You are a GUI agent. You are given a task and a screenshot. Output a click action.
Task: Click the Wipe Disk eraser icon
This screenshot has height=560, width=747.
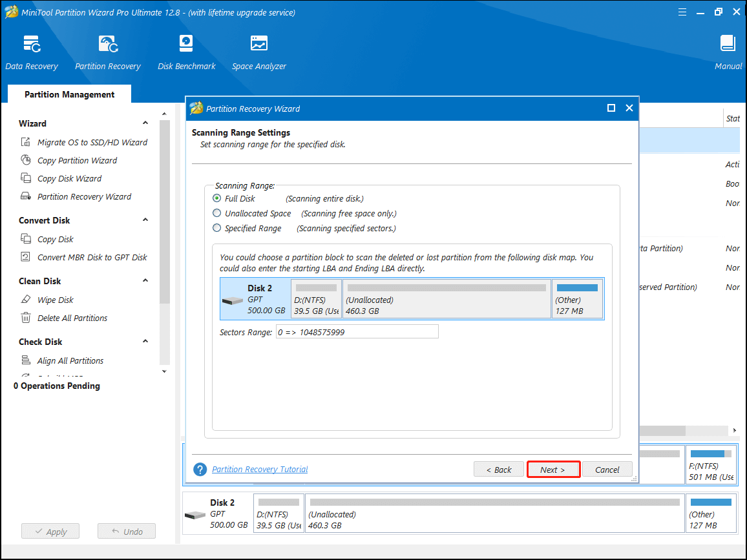coord(26,300)
